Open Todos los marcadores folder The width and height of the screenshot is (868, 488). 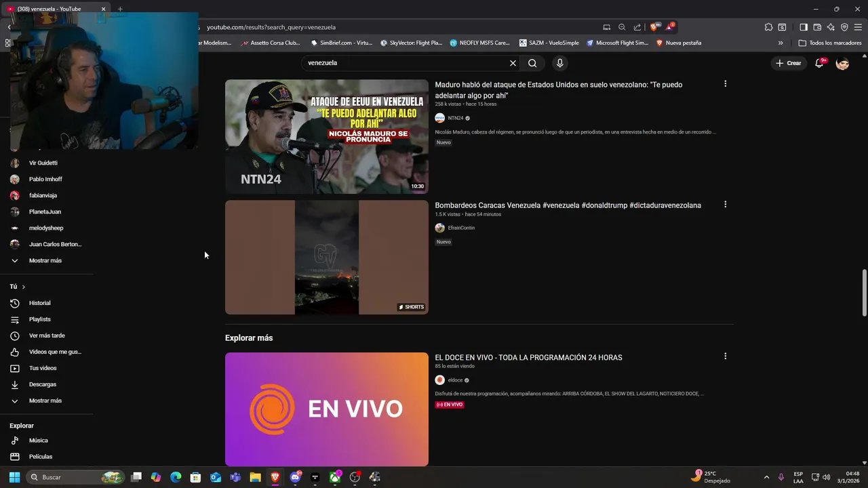pyautogui.click(x=830, y=43)
